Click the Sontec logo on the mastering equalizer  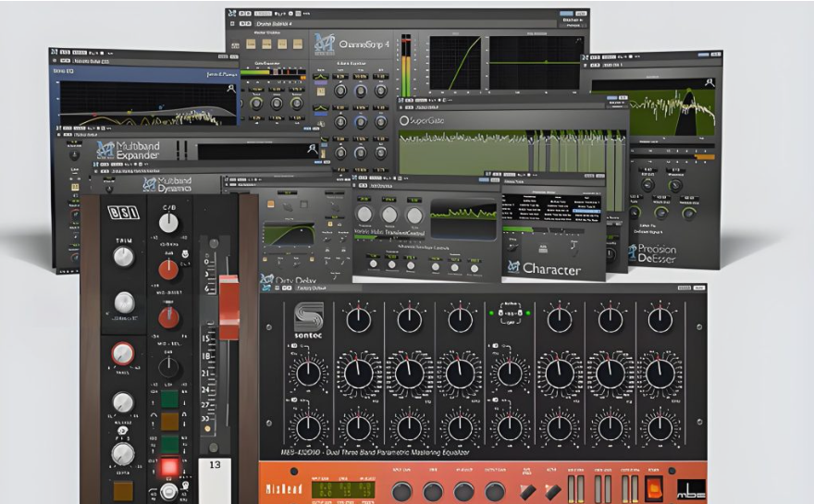coord(308,320)
